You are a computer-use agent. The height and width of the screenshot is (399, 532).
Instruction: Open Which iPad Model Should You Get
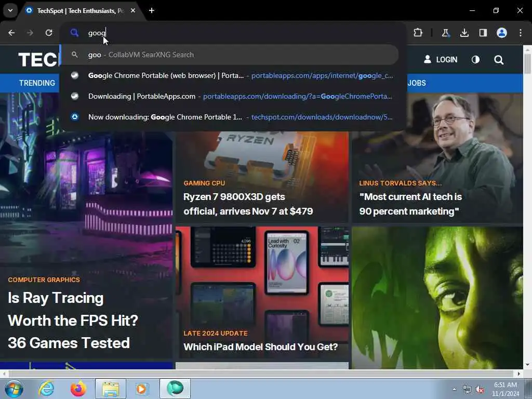click(x=261, y=347)
